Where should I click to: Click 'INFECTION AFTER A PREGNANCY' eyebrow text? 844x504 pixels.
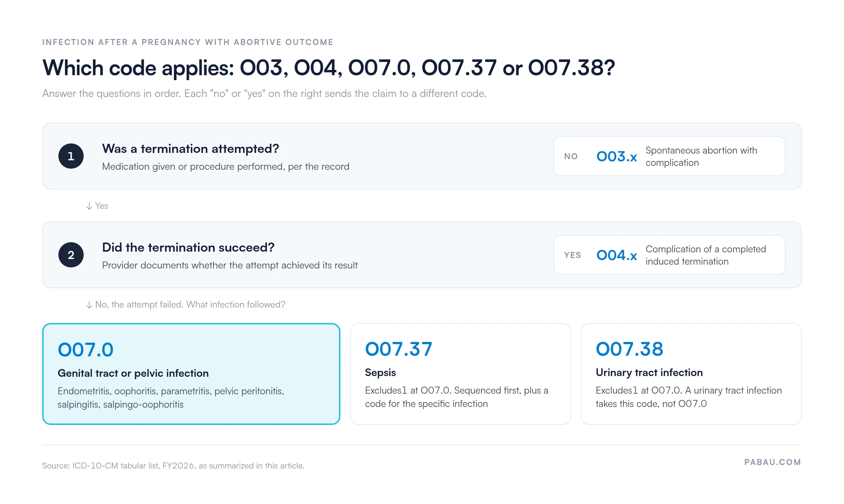(x=188, y=42)
